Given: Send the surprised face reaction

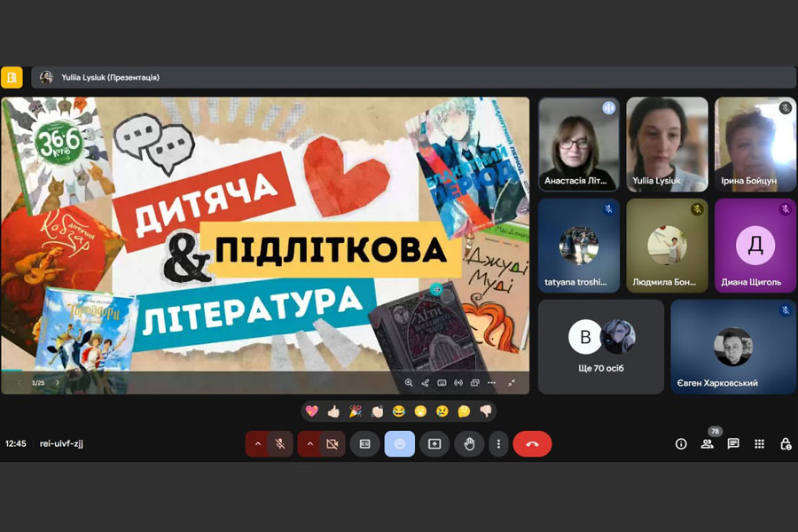Looking at the screenshot, I should (x=420, y=411).
